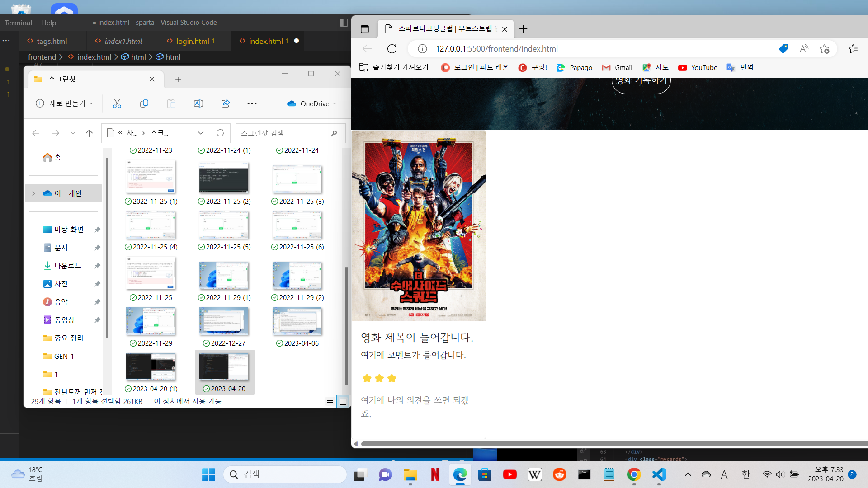Add a new tab in File Explorer
Viewport: 868px width, 488px height.
pos(178,80)
